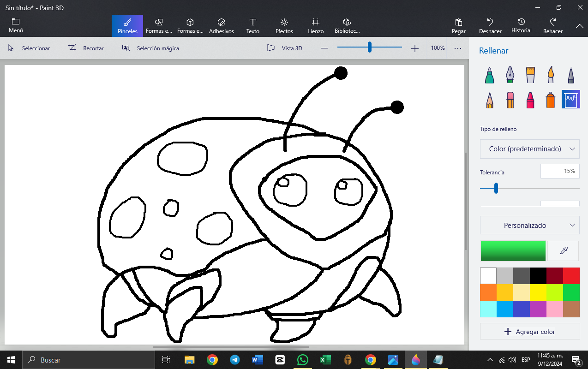Viewport: 588px width, 369px height.
Task: Open Excel from the taskbar
Action: coord(325,360)
